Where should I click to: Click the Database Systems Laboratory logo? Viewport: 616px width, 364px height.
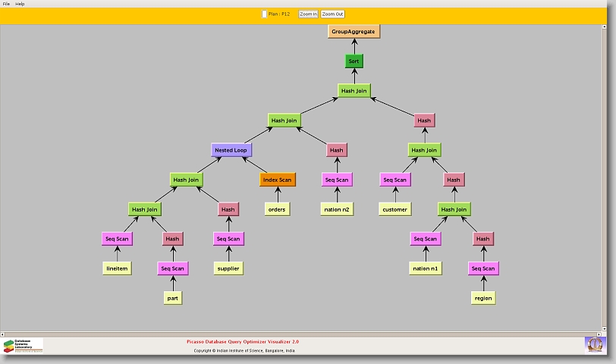click(x=23, y=345)
